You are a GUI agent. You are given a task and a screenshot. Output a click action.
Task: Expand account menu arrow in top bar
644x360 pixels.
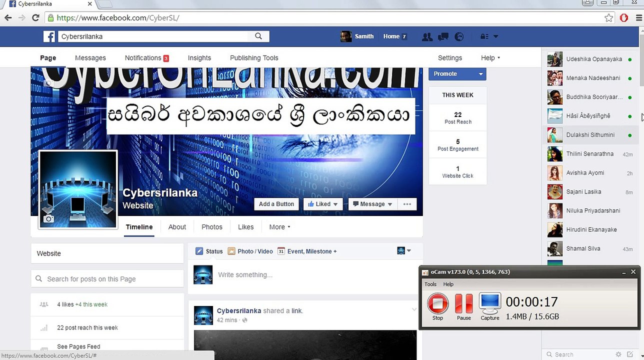click(496, 36)
